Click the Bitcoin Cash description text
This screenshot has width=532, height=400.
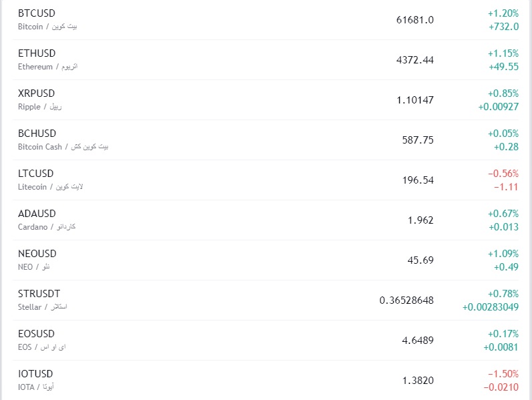63,147
